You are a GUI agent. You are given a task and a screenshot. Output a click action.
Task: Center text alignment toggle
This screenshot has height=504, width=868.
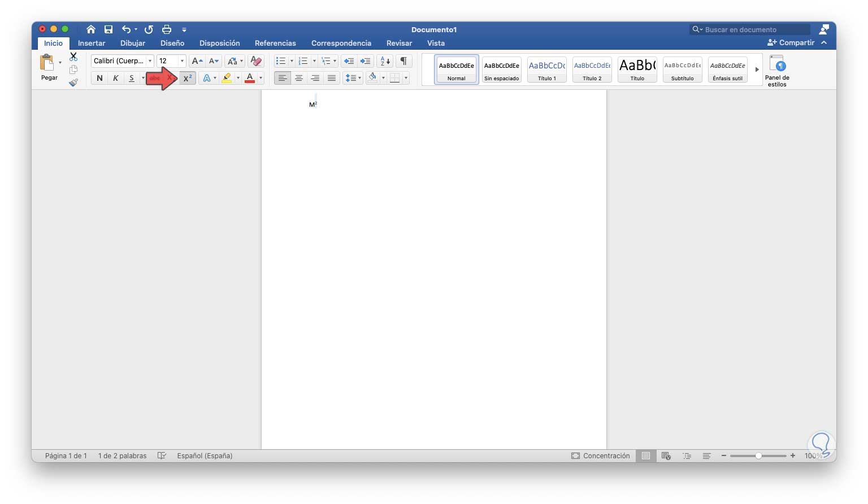tap(298, 78)
